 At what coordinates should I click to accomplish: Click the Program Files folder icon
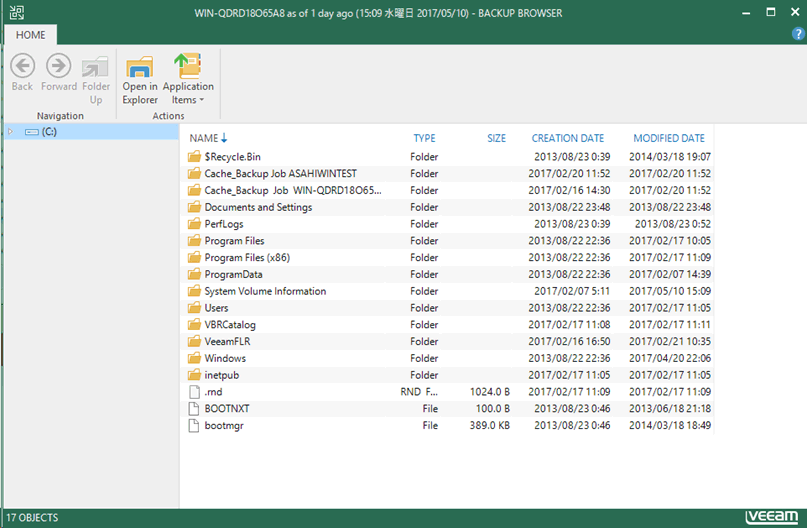194,241
